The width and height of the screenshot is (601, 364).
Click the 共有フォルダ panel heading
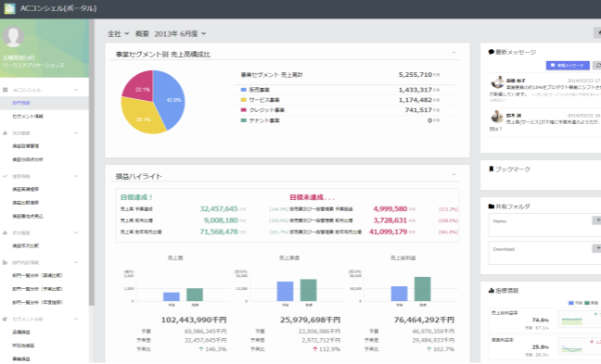(x=513, y=207)
